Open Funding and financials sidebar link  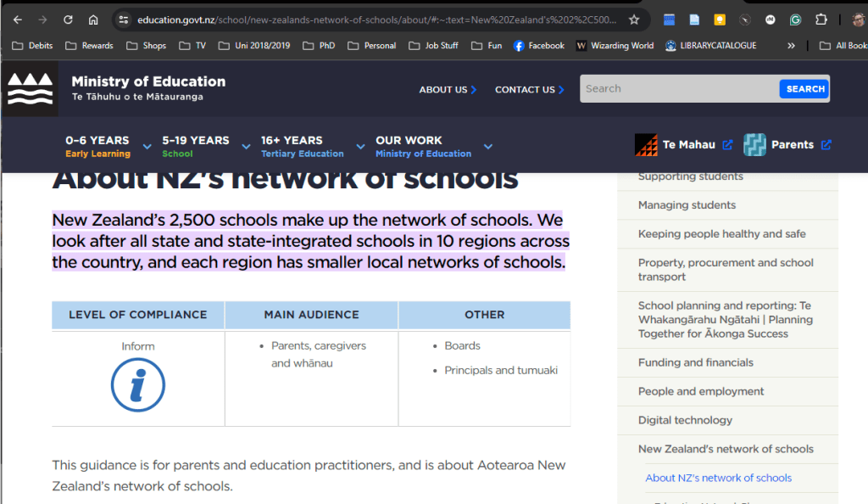coord(695,362)
